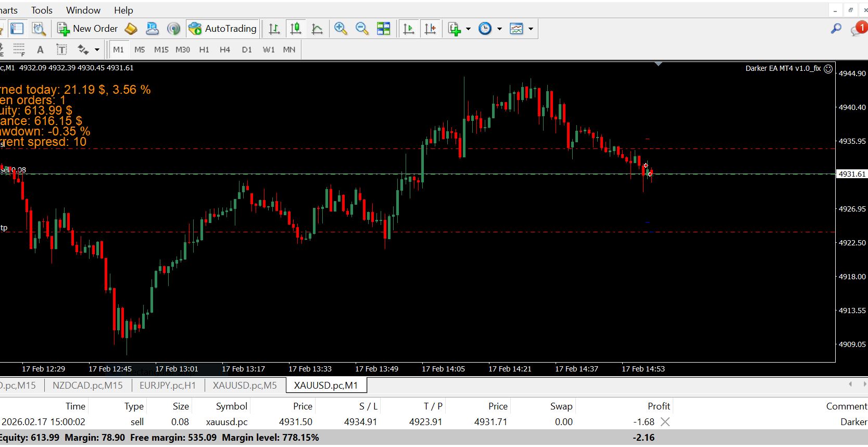Open the indicators list dropdown arrow
Image resolution: width=868 pixels, height=447 pixels.
tap(468, 29)
